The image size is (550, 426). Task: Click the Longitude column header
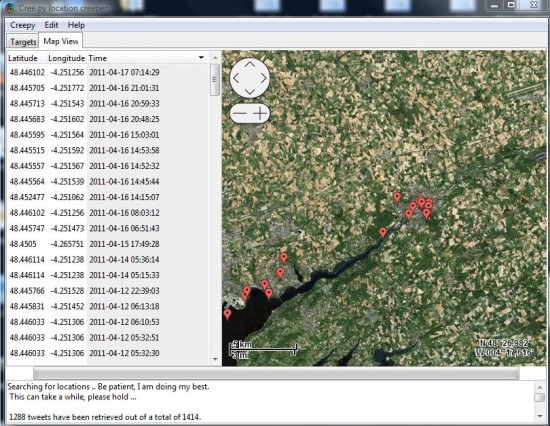[x=67, y=58]
